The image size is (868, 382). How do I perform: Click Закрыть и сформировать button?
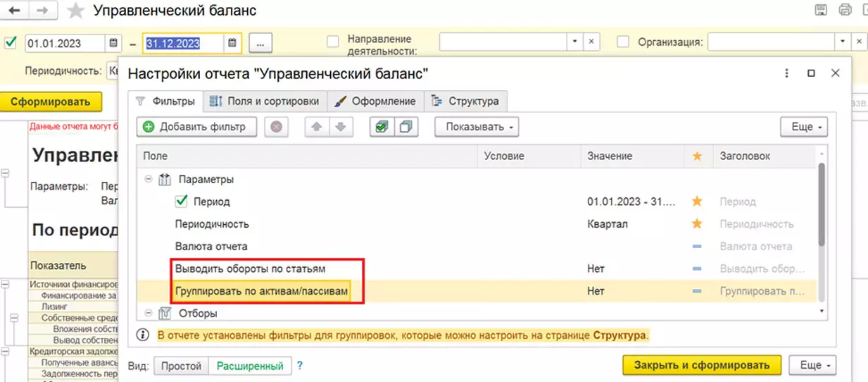pyautogui.click(x=701, y=365)
